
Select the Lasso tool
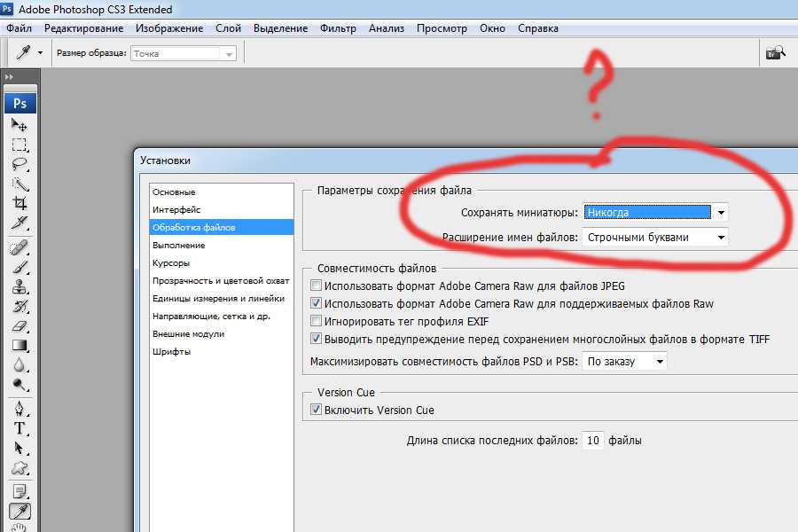pos(20,164)
